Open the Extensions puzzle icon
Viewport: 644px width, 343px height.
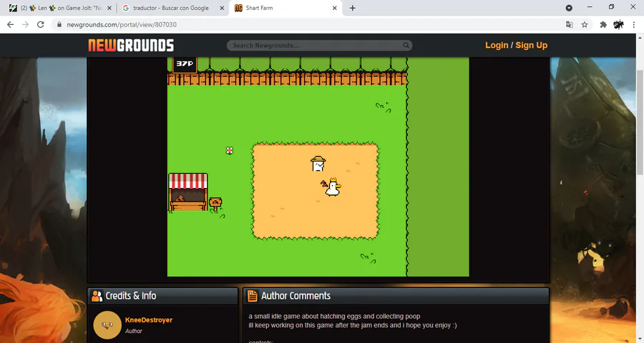(x=603, y=24)
